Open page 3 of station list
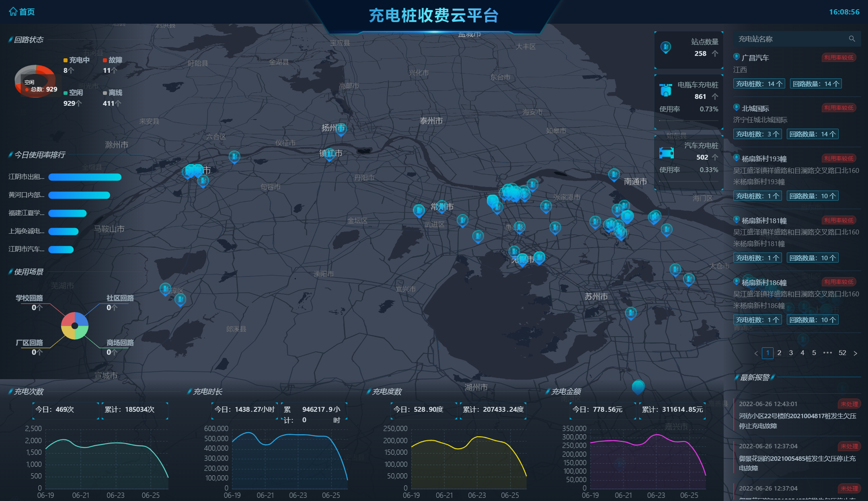 790,353
